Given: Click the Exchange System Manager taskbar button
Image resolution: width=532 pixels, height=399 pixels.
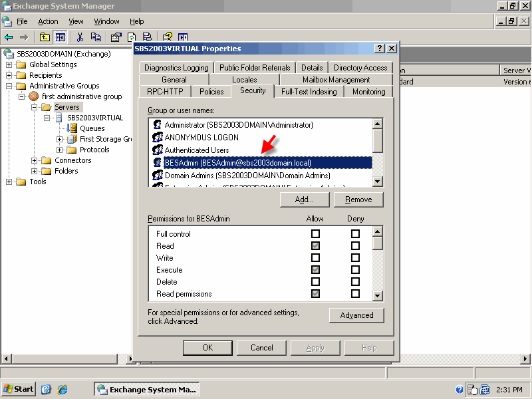Looking at the screenshot, I should (x=146, y=389).
